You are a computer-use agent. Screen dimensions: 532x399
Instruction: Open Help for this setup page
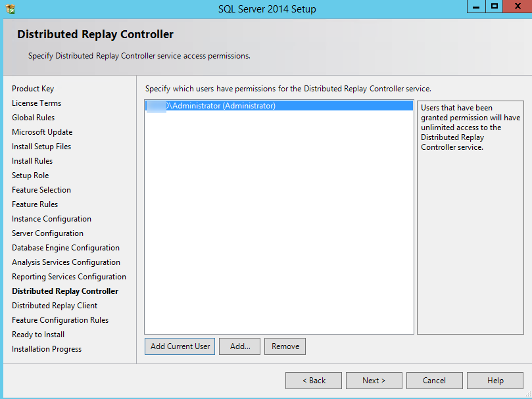[x=495, y=381]
